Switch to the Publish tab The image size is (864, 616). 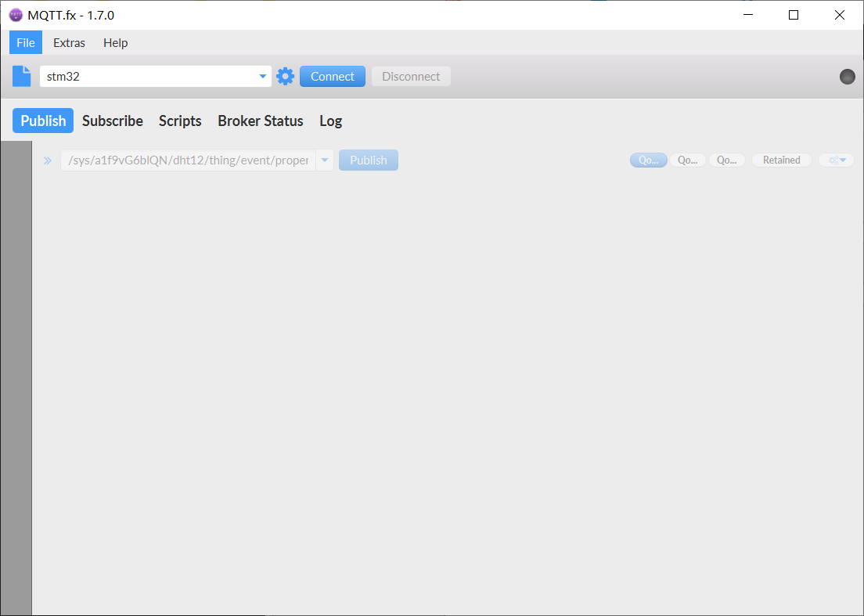click(43, 121)
